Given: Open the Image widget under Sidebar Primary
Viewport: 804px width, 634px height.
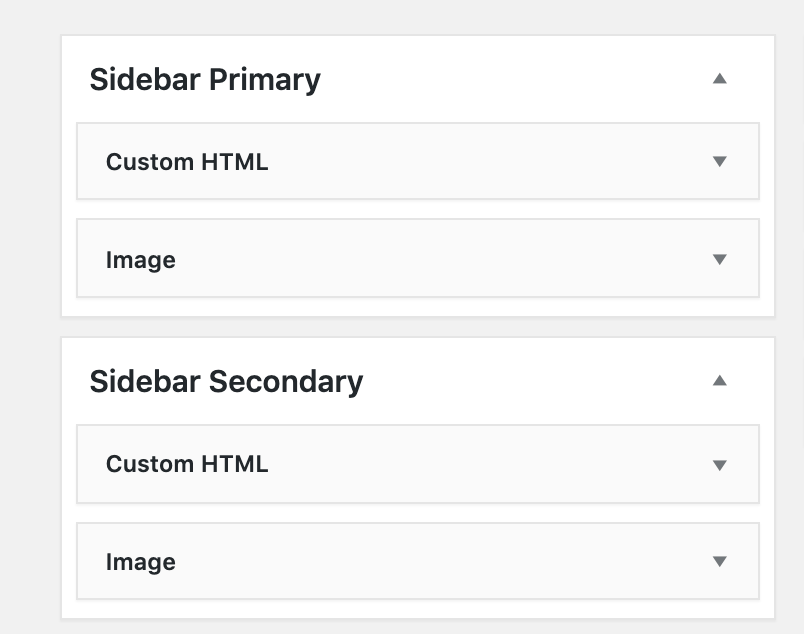Looking at the screenshot, I should tap(140, 258).
